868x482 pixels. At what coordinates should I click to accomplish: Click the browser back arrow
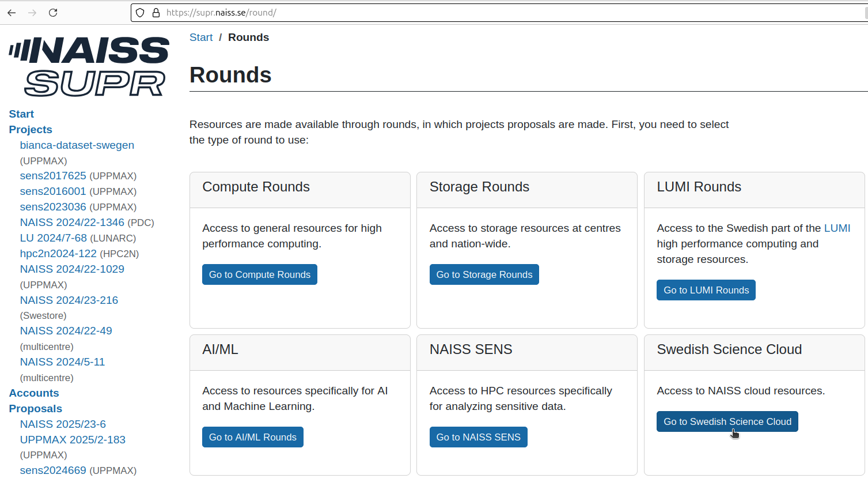pyautogui.click(x=12, y=12)
